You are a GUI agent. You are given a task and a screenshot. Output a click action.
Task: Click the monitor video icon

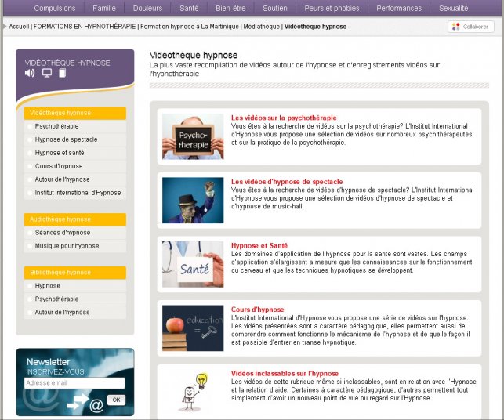[47, 74]
